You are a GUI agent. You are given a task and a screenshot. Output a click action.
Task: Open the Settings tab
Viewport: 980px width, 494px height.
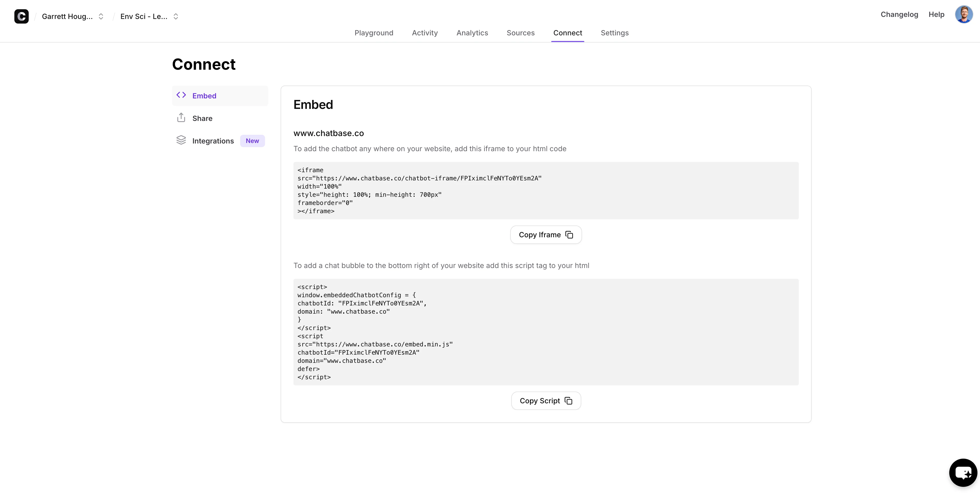[x=614, y=33]
